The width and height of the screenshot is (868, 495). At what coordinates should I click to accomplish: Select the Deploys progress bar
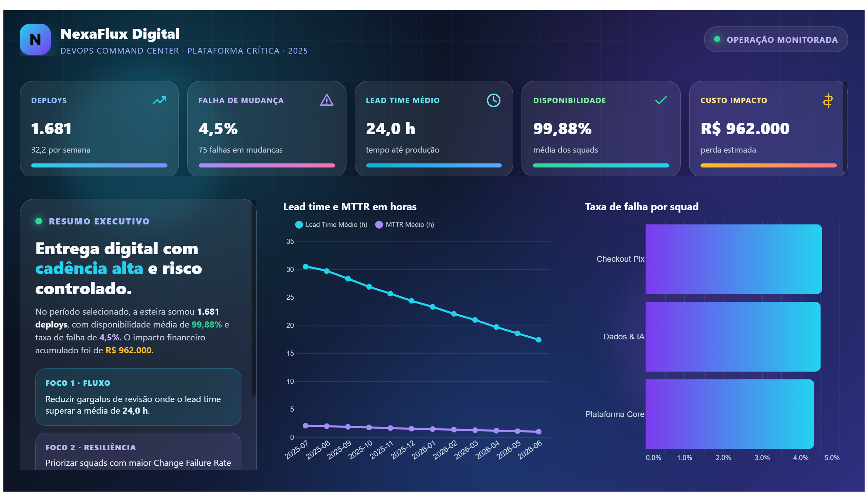(x=99, y=165)
